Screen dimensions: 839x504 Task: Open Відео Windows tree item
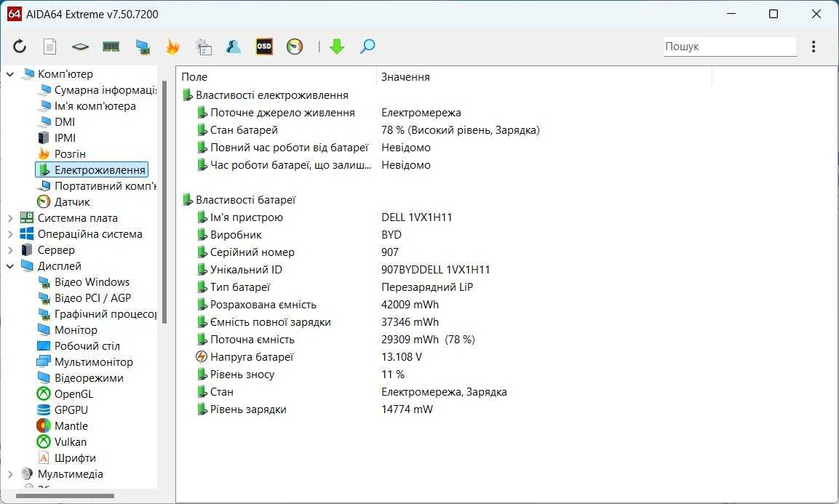coord(84,282)
